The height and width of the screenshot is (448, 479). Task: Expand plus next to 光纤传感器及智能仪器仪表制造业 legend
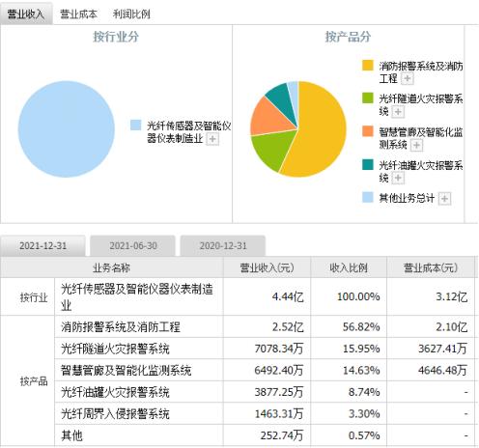pyautogui.click(x=212, y=139)
